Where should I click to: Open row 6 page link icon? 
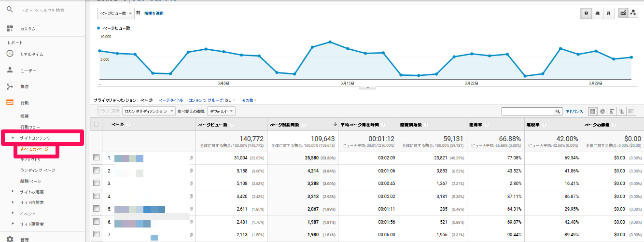click(192, 222)
